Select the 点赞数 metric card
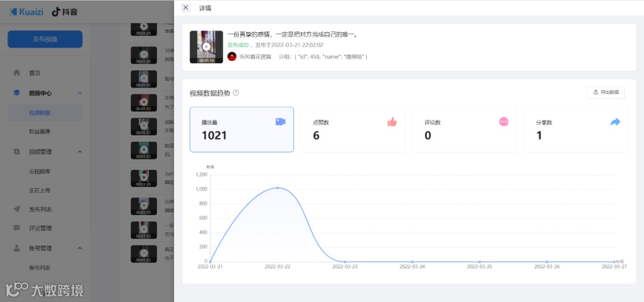The width and height of the screenshot is (644, 302). 353,130
